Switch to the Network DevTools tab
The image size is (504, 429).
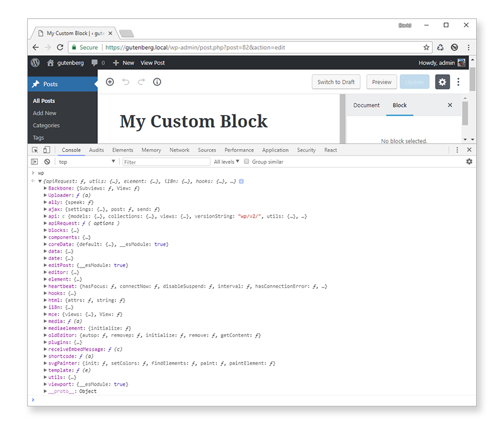[179, 150]
